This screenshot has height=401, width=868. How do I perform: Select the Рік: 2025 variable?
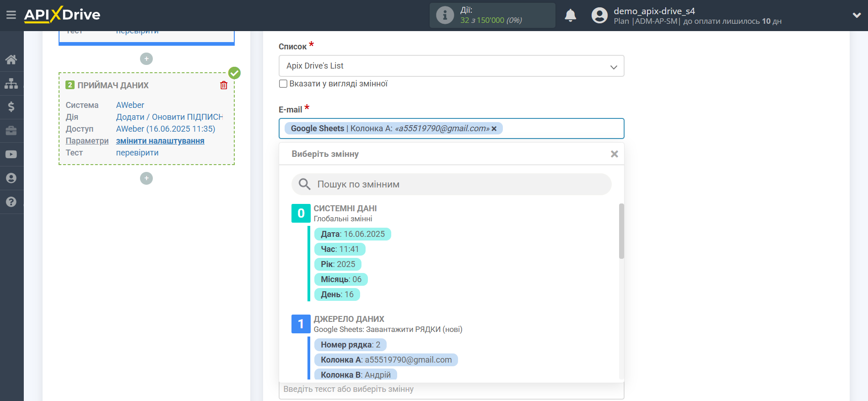(x=338, y=264)
